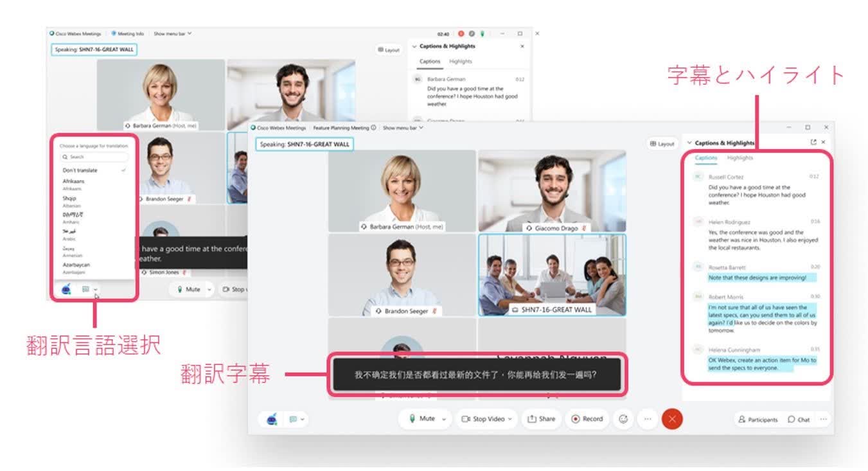
Task: Click Feature Planning Meeting info icon
Action: pyautogui.click(x=373, y=128)
